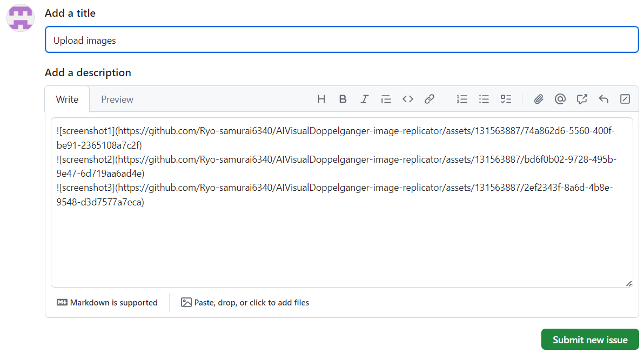Insert a bulleted list
Image resolution: width=644 pixels, height=353 pixels.
pos(484,99)
